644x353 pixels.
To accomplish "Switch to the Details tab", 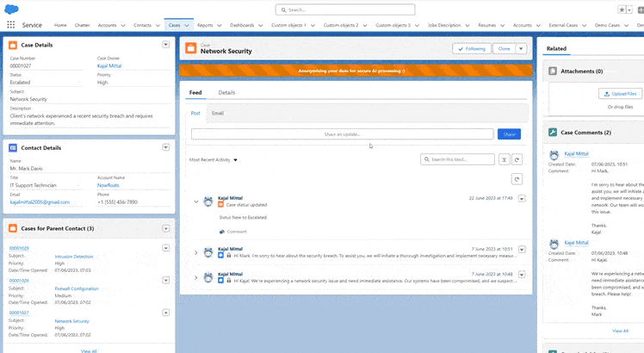I will click(x=226, y=92).
